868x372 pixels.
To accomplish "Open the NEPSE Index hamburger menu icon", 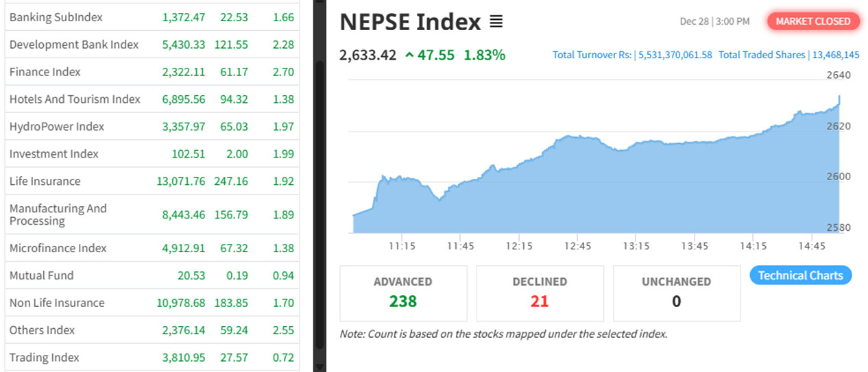I will 496,22.
